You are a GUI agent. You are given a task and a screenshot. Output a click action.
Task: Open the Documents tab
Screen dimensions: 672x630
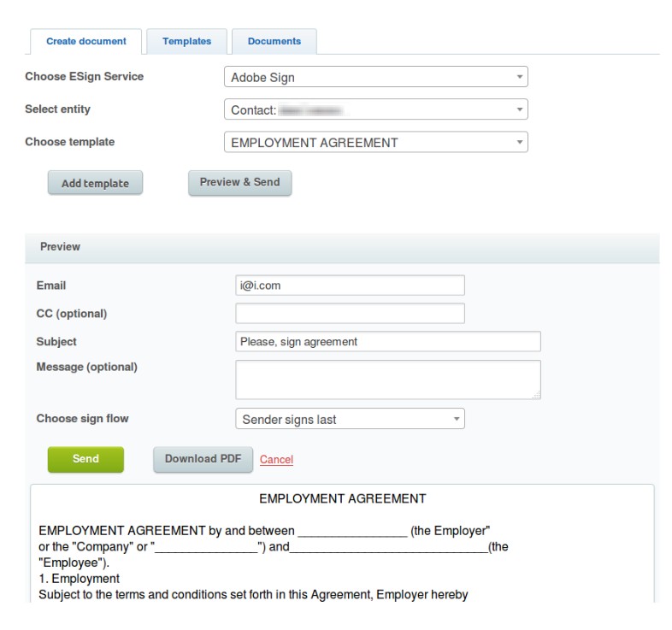pos(274,41)
